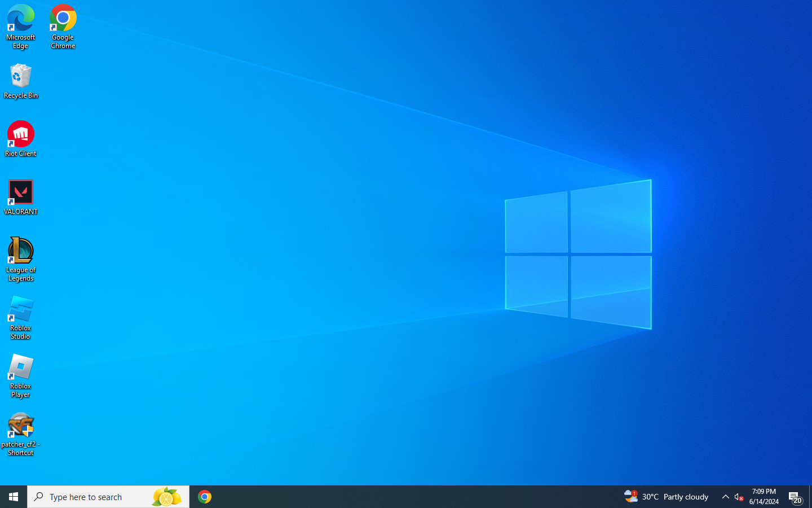
Task: Select the patcher_cf2 Shortcut icon
Action: click(x=21, y=434)
